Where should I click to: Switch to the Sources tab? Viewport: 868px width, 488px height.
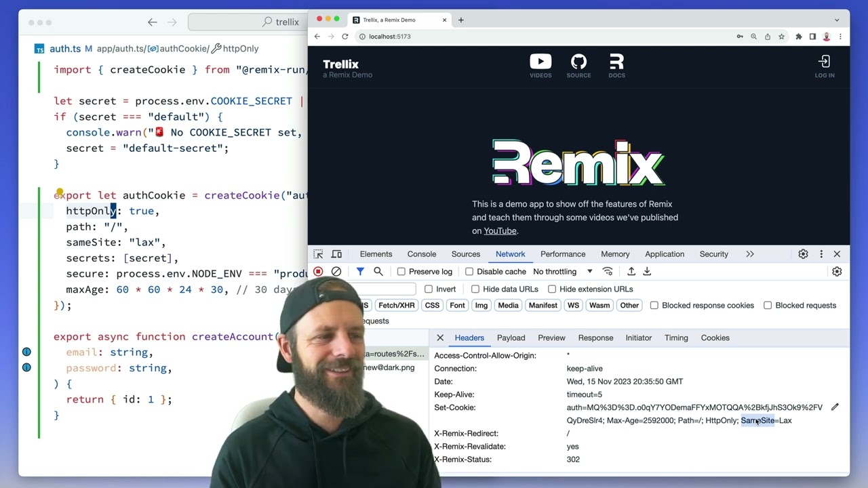click(x=466, y=254)
